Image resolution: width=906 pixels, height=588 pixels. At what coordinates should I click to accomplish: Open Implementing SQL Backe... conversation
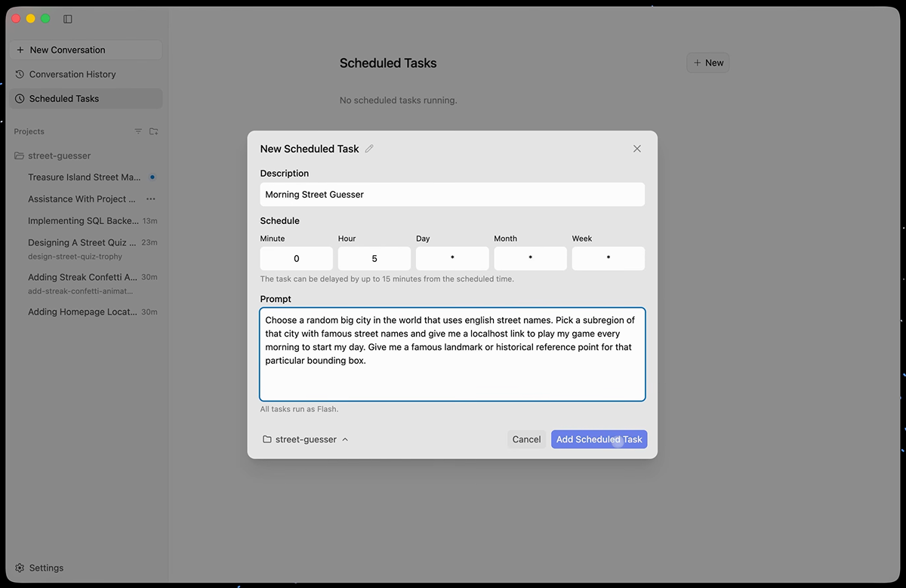click(x=84, y=221)
